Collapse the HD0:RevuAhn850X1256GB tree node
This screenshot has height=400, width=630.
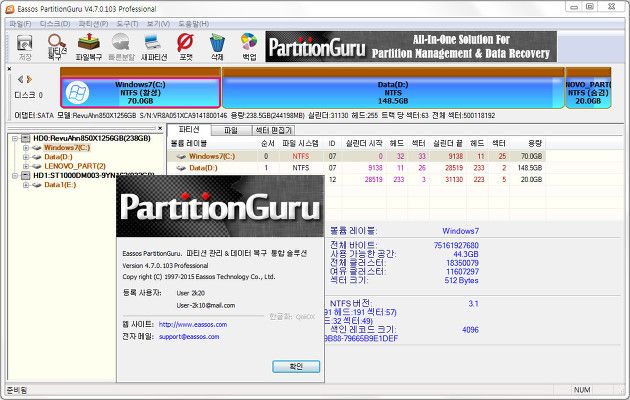click(x=15, y=139)
